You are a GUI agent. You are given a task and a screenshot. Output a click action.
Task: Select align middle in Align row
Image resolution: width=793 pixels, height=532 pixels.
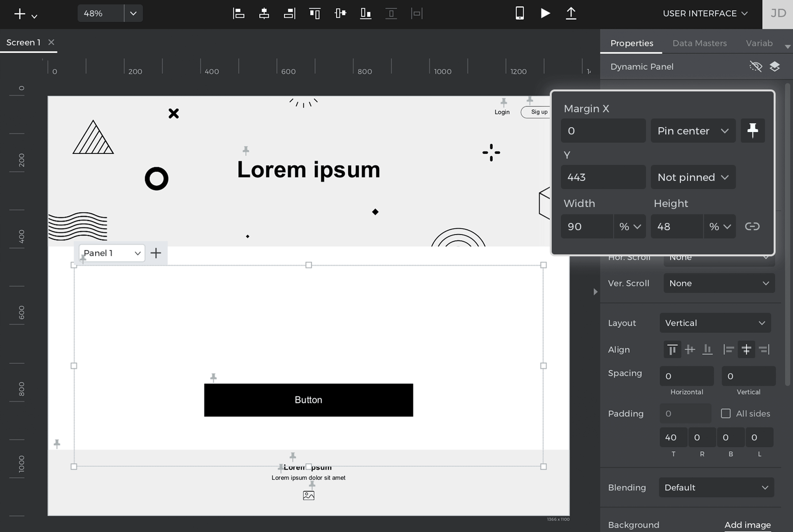point(690,349)
